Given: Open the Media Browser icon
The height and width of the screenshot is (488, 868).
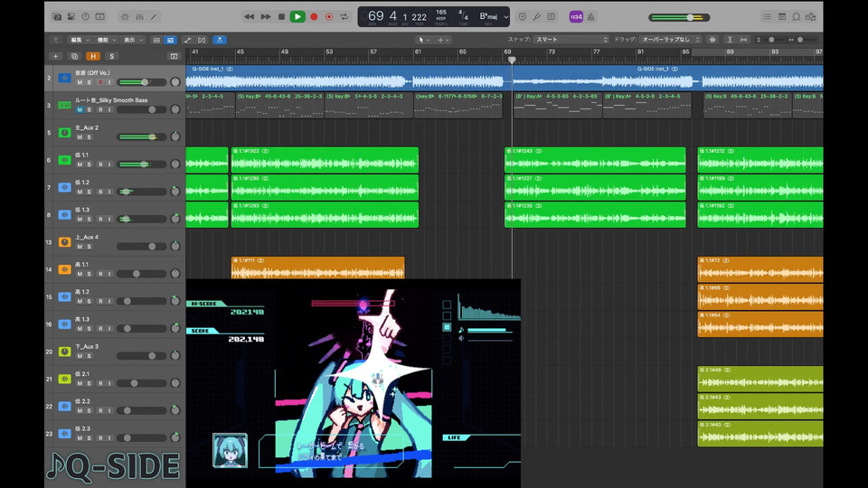Looking at the screenshot, I should coord(810,16).
